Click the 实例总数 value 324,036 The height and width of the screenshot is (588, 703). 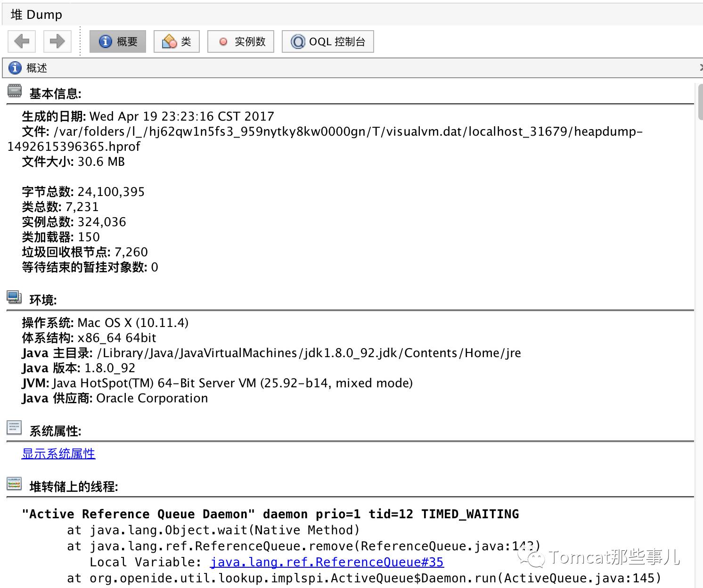click(102, 222)
